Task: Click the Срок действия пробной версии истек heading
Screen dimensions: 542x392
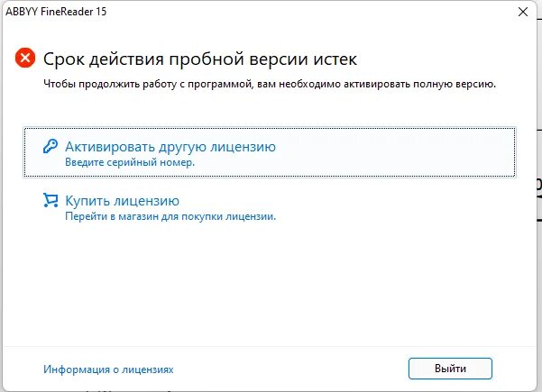Action: click(x=200, y=59)
